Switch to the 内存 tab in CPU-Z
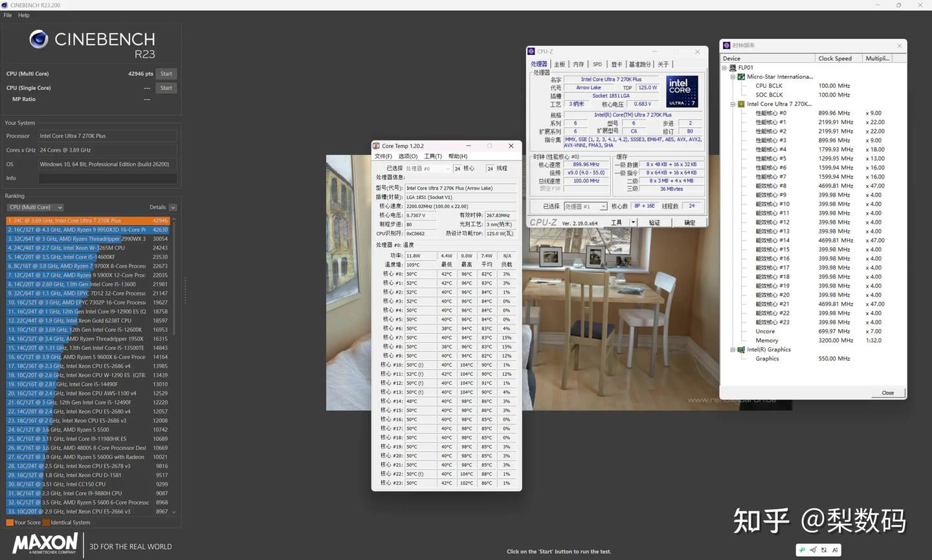This screenshot has height=560, width=932. pos(579,64)
